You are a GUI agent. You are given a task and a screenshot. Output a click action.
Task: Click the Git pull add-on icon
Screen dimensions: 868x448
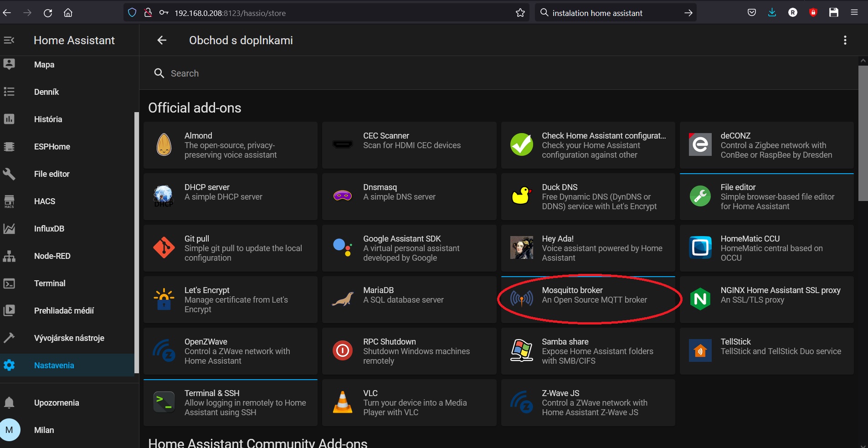pyautogui.click(x=164, y=247)
